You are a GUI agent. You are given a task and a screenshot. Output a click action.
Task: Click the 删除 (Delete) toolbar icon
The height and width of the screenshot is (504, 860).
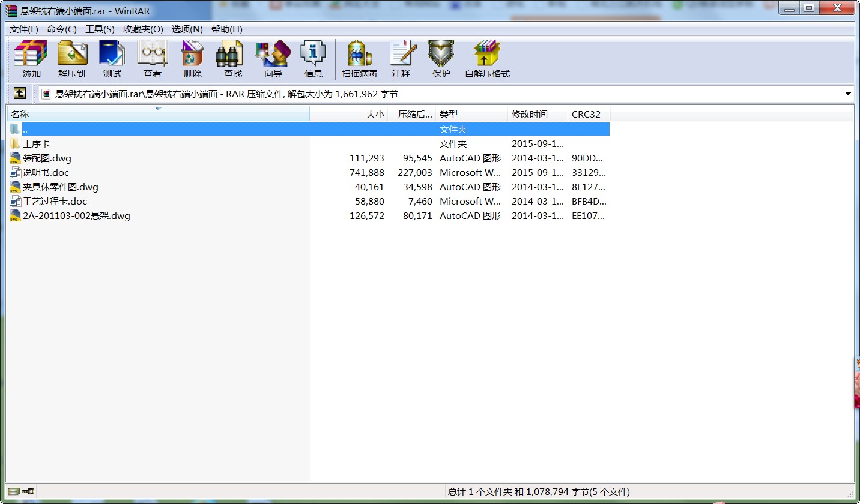point(193,59)
